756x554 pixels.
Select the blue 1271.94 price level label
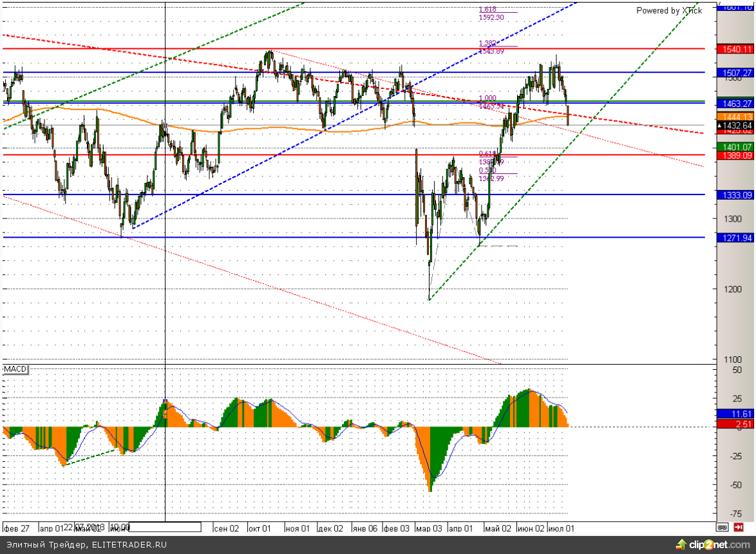click(735, 238)
